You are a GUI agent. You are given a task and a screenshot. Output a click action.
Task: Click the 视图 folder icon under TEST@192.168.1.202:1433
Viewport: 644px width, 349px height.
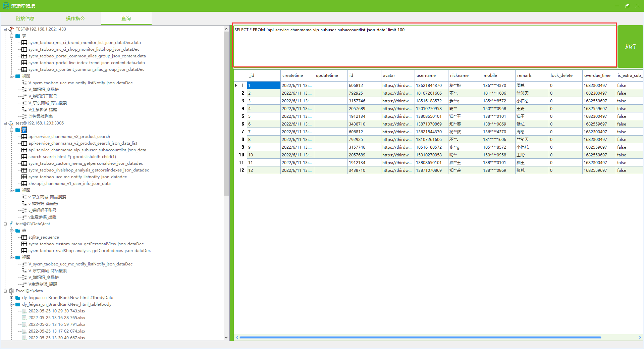[x=18, y=76]
